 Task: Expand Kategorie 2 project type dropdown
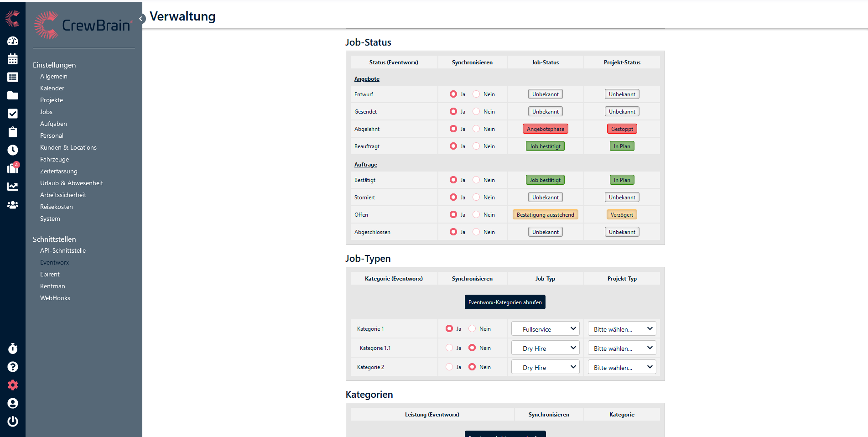(622, 367)
